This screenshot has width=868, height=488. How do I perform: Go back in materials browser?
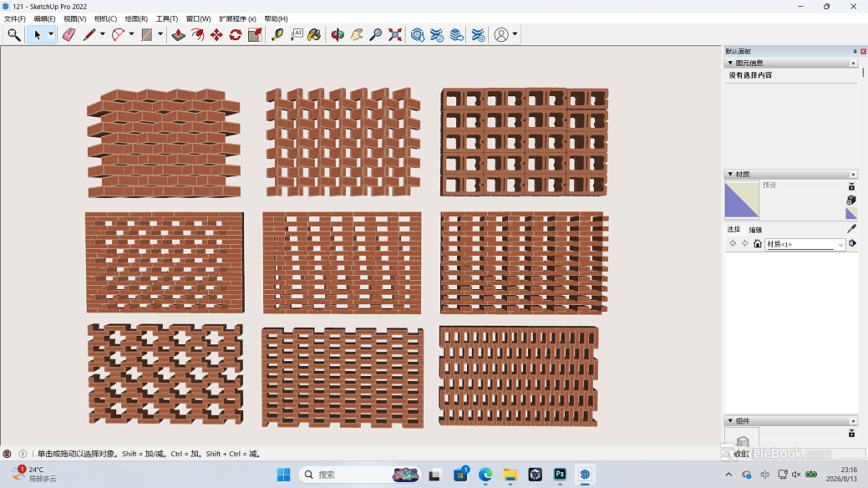pos(733,244)
